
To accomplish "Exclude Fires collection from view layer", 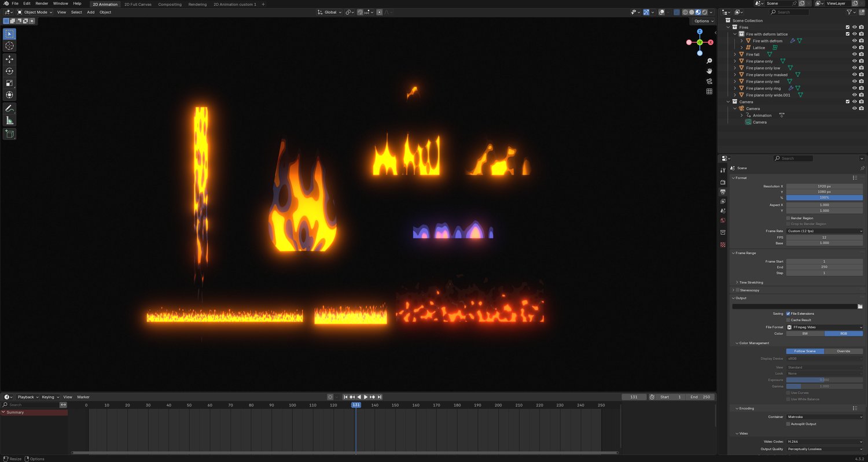I will click(848, 27).
